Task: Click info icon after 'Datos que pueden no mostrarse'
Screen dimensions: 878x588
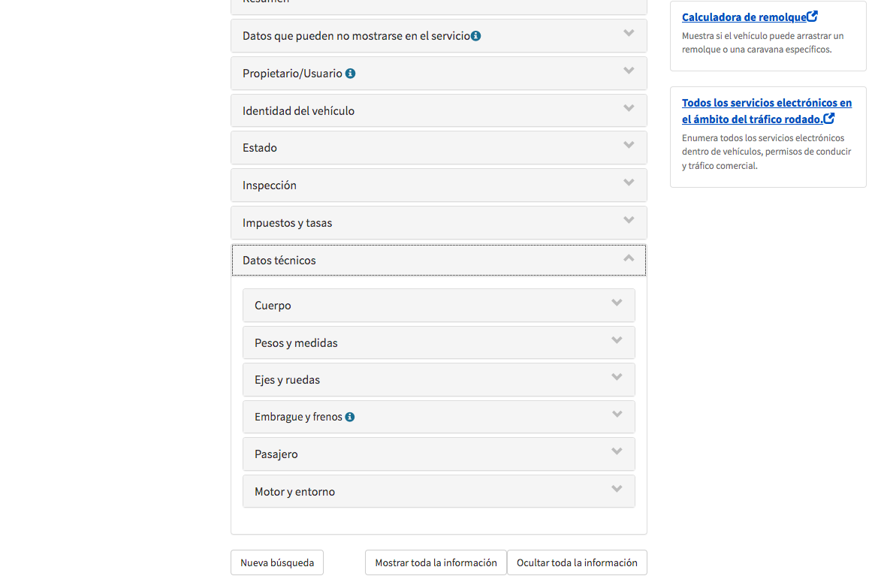Action: 475,36
